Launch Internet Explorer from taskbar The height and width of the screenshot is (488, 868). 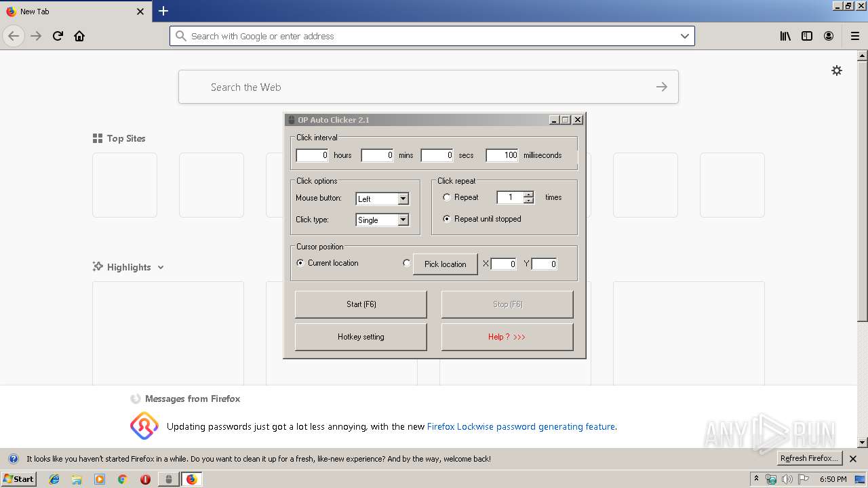pyautogui.click(x=54, y=479)
